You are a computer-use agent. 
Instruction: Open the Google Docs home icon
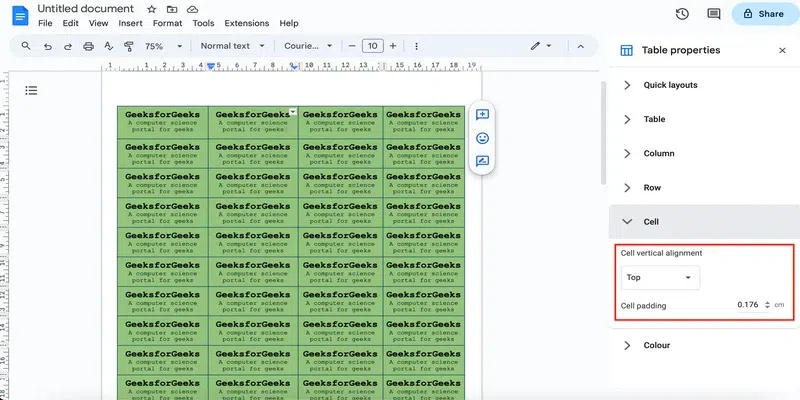click(x=20, y=16)
